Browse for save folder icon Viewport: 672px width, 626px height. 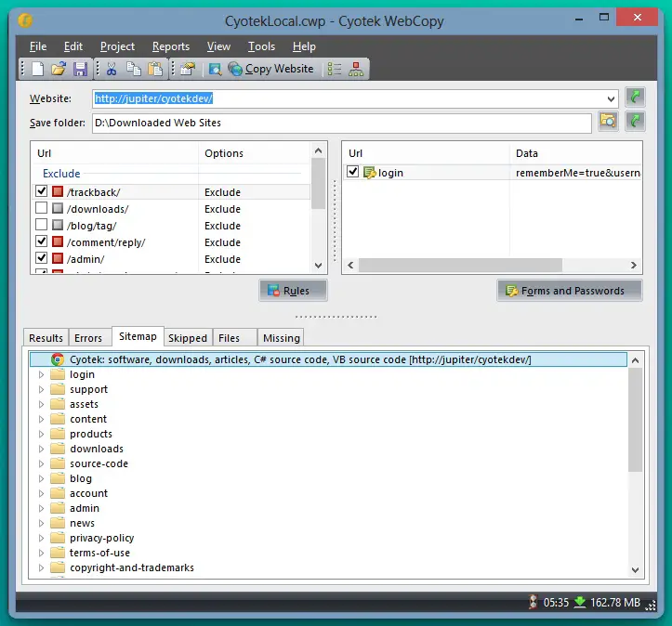(x=608, y=122)
